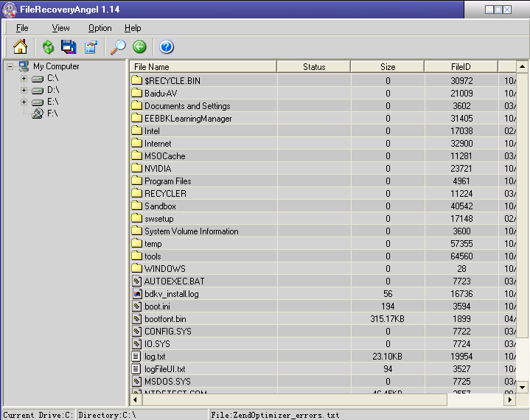Click the green Refresh icon

click(x=48, y=47)
